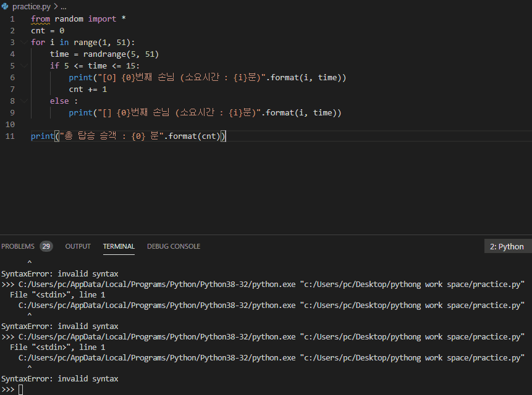Collapse the for loop fold on line 3
Image resolution: width=532 pixels, height=395 pixels.
[x=23, y=43]
